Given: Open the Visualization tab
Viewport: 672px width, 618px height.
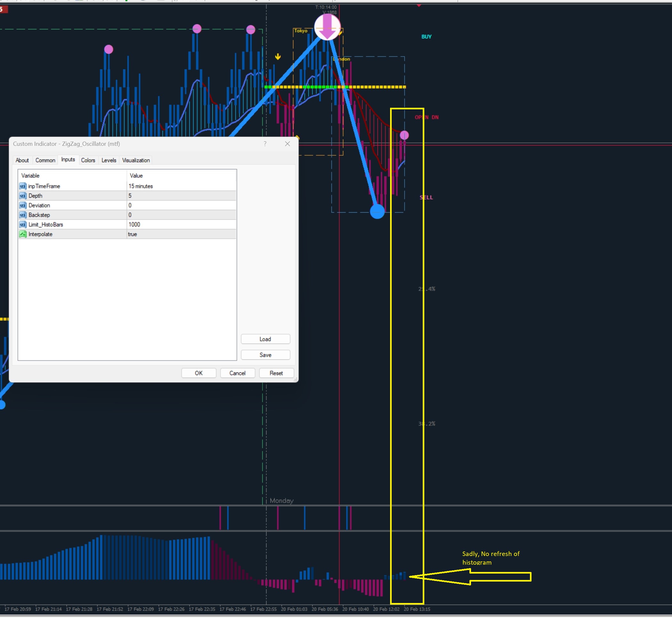Looking at the screenshot, I should click(136, 160).
